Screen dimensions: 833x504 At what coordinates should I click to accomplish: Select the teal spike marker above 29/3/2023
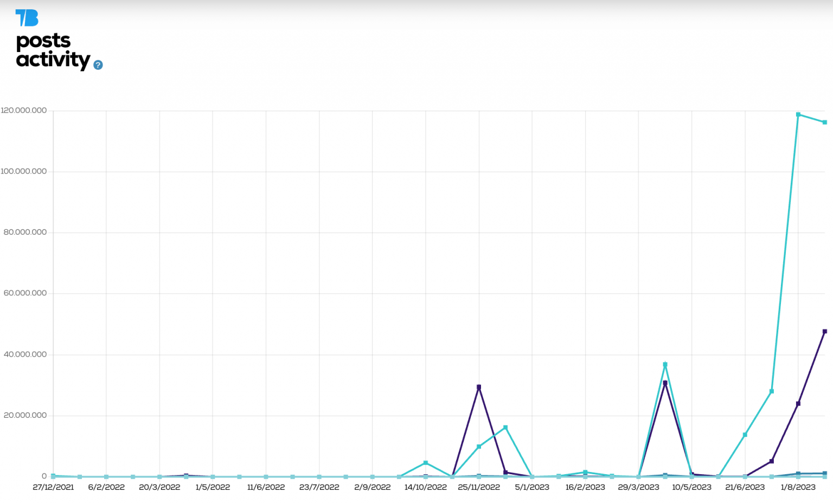coord(664,364)
